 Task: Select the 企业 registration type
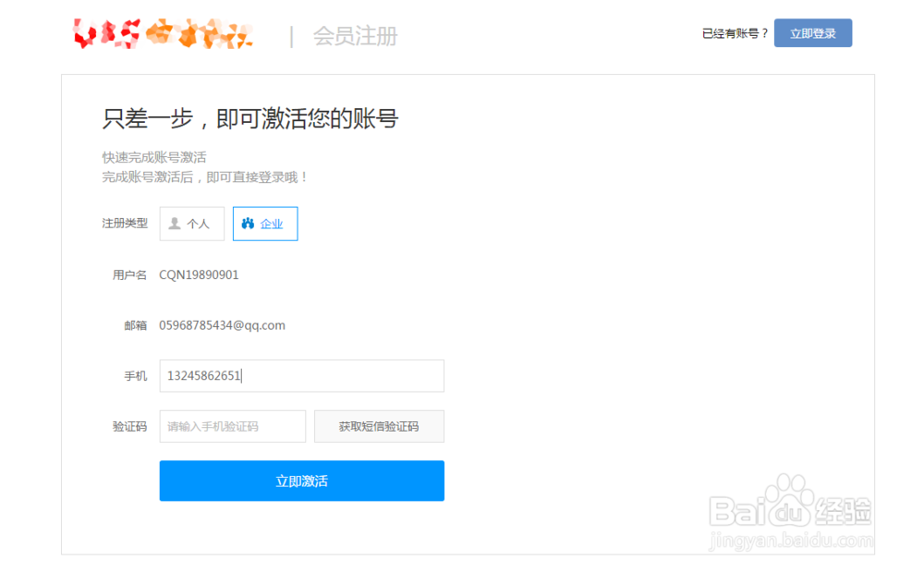click(265, 223)
